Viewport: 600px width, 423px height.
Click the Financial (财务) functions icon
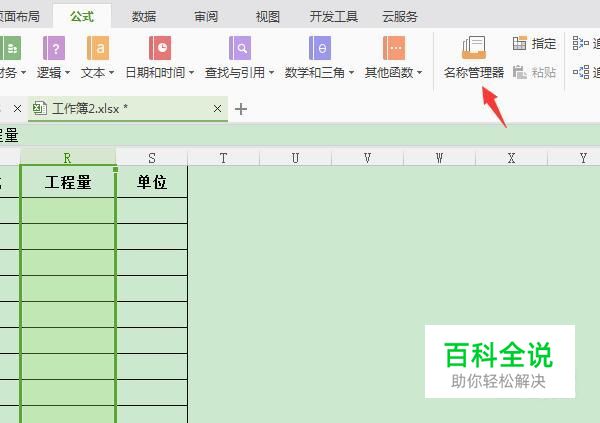click(11, 48)
